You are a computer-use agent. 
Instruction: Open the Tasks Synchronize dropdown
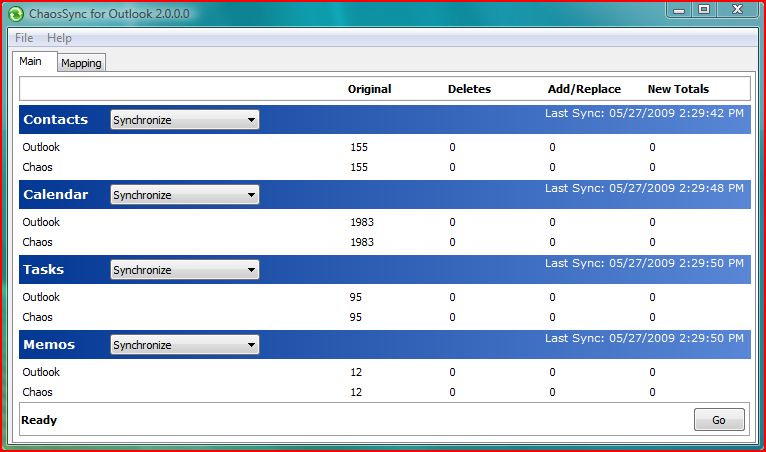coord(185,270)
